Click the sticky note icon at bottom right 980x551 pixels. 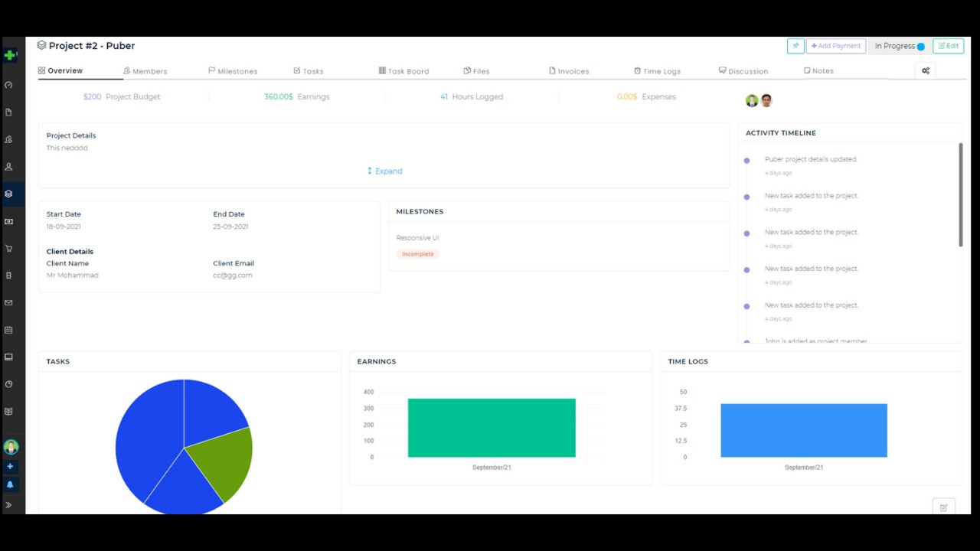coord(943,507)
